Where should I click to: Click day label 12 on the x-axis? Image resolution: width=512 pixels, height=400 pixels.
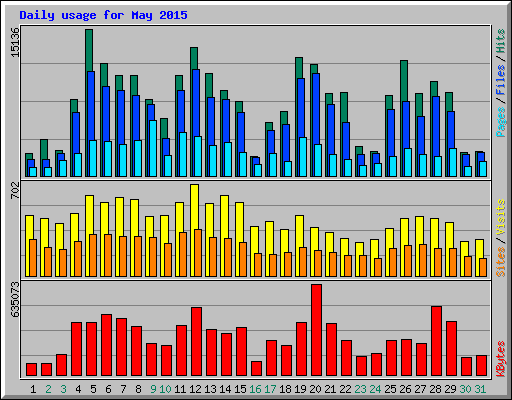[195, 389]
